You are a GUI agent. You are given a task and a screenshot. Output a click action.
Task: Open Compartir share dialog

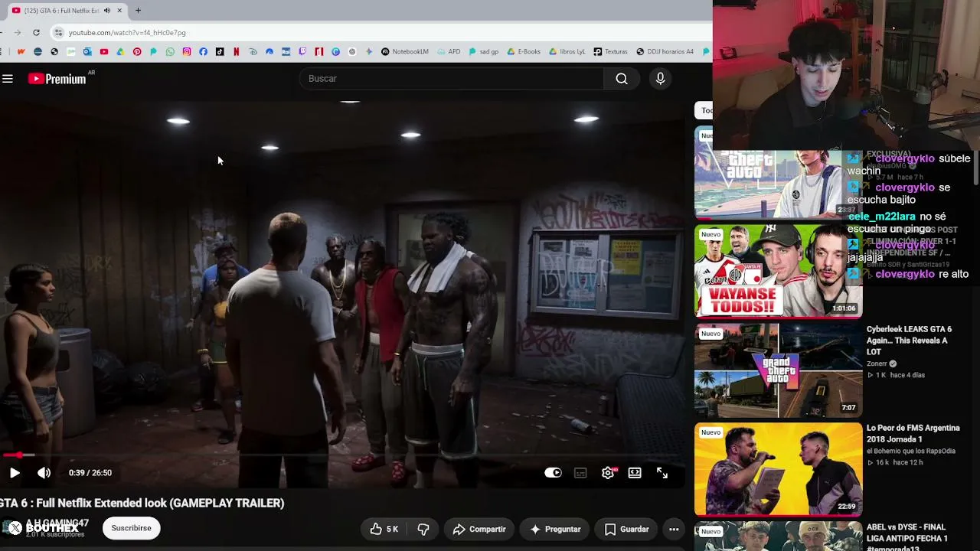point(479,529)
